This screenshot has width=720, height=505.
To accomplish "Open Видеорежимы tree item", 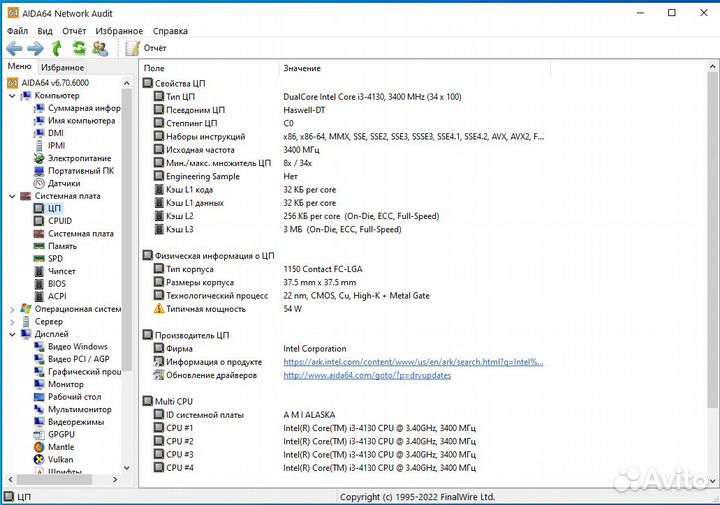I will [69, 422].
